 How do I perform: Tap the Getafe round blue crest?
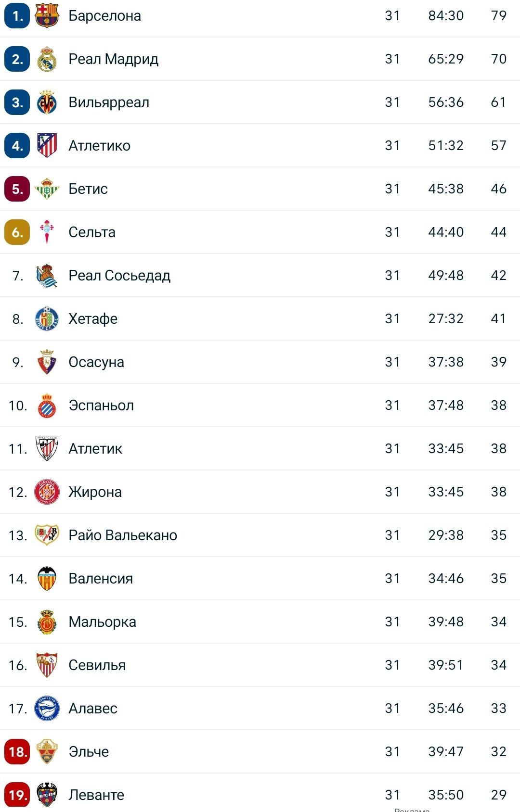tap(47, 318)
